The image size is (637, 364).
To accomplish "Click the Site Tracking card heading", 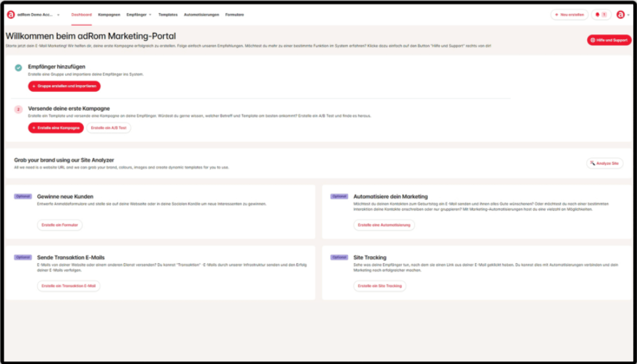I will click(x=370, y=257).
